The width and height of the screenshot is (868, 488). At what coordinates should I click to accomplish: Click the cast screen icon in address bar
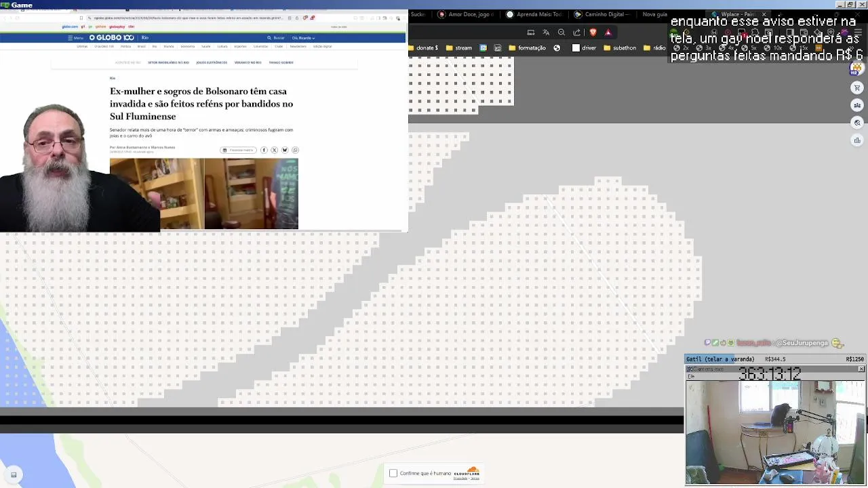tap(531, 32)
